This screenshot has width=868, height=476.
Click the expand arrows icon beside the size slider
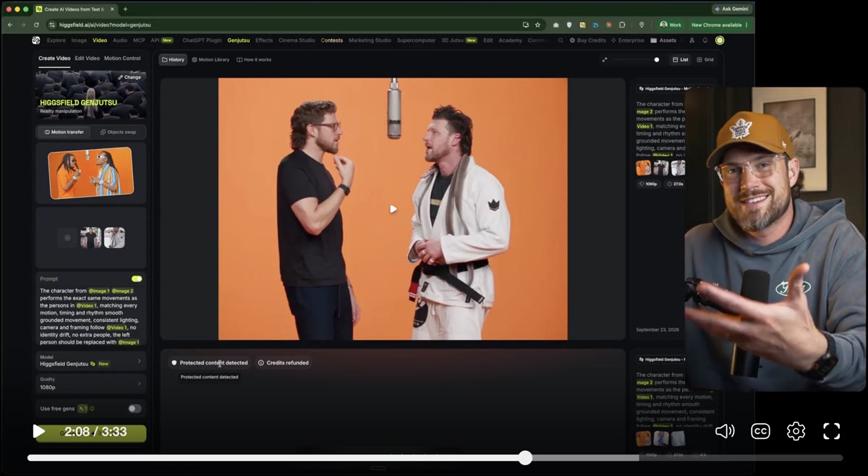coord(605,59)
